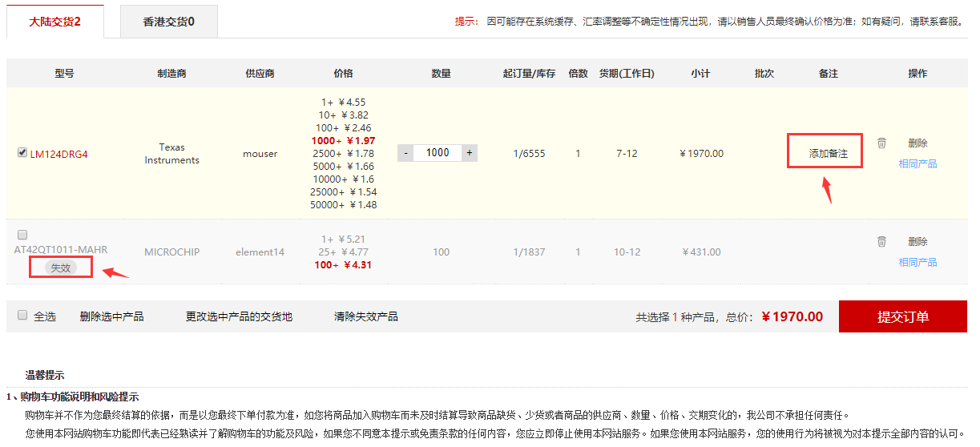Open 相同产品 for the LM124DRG4 row
Screen dimensions: 980x447
coord(917,164)
